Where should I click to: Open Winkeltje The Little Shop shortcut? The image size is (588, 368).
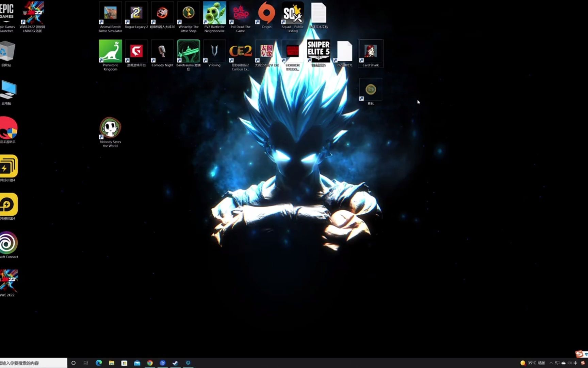189,16
